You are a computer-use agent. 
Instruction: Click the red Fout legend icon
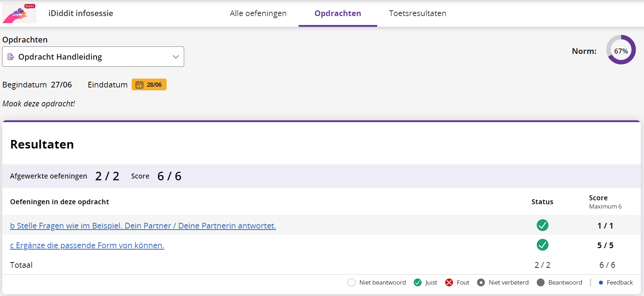coord(449,282)
